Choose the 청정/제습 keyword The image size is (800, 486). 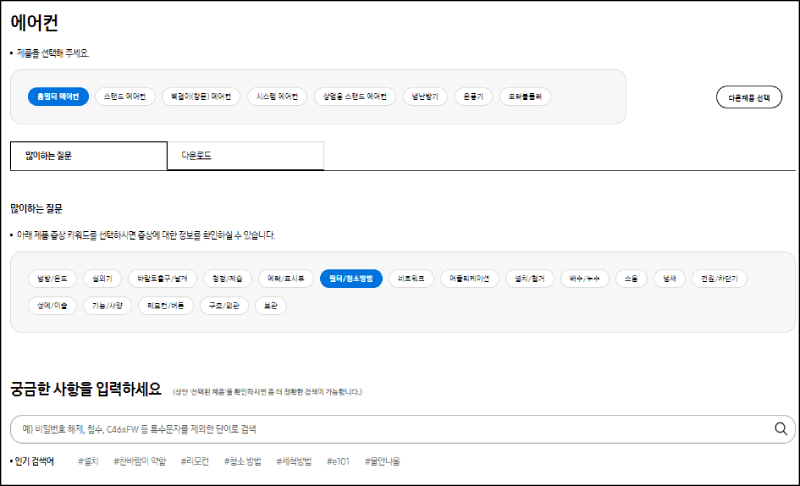pyautogui.click(x=227, y=278)
